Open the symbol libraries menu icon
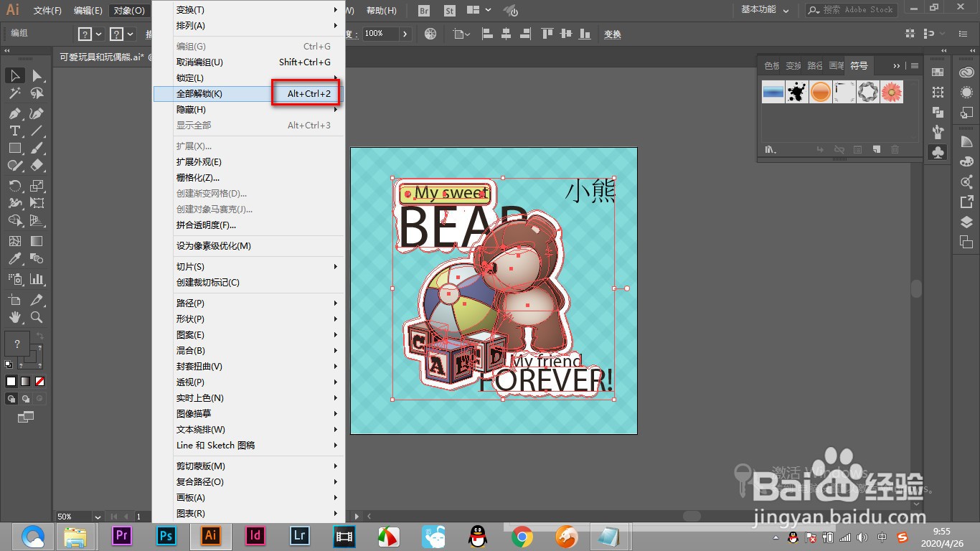 [x=771, y=149]
